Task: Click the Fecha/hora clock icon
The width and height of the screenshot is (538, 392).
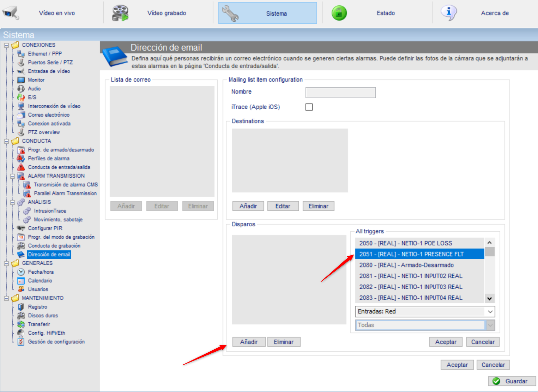Action: pyautogui.click(x=21, y=272)
